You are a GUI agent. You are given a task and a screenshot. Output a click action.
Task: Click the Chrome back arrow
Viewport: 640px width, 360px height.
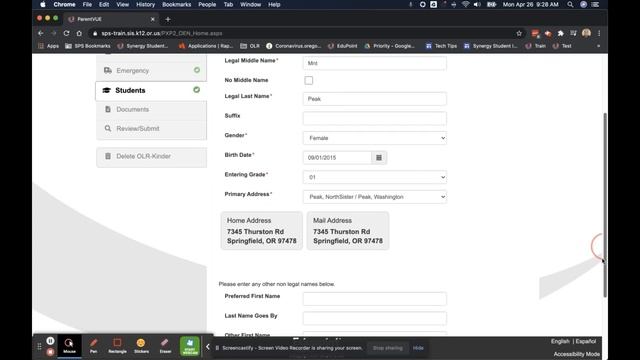(x=40, y=33)
